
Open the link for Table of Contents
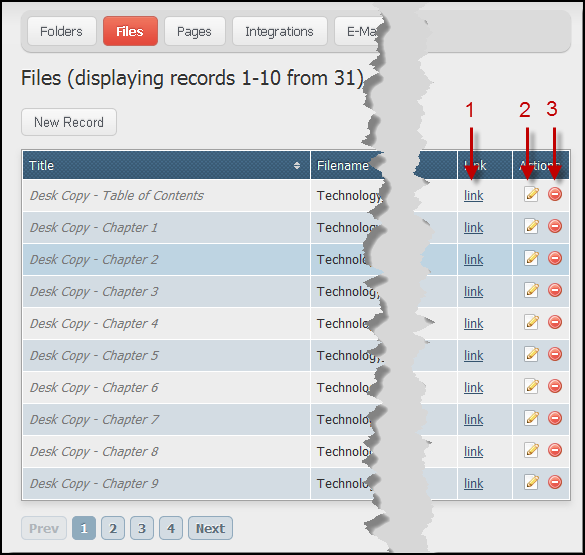(473, 195)
